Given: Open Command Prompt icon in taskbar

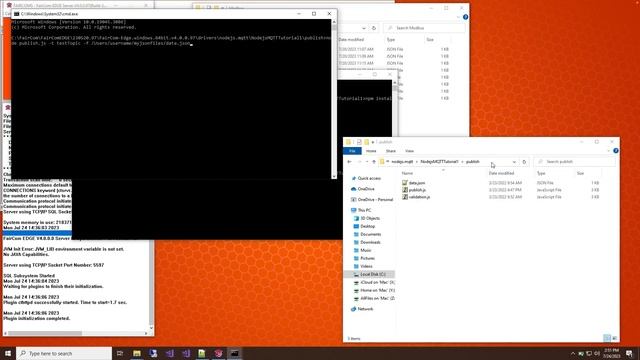Looking at the screenshot, I should pos(235,353).
